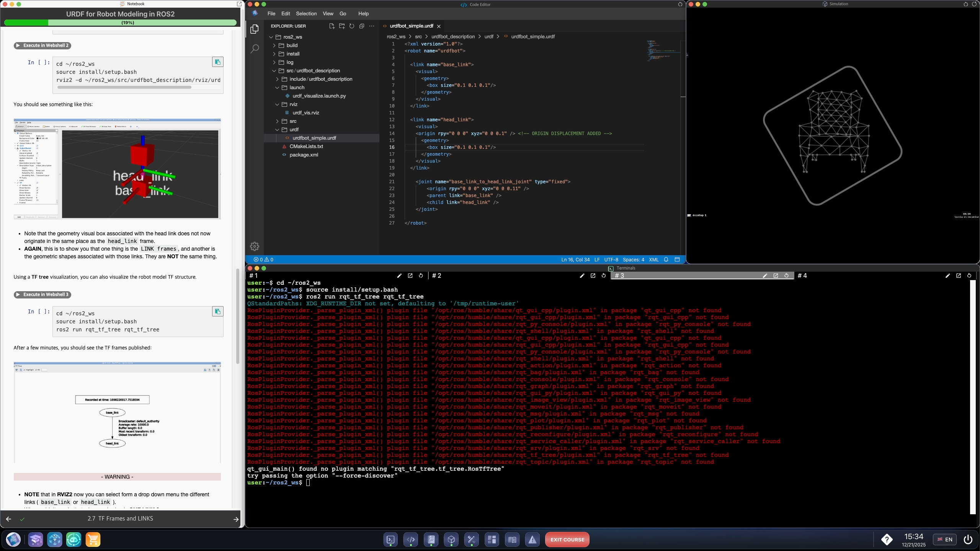Switch to terminal tab #2
Screen dimensions: 980x551
coord(437,275)
